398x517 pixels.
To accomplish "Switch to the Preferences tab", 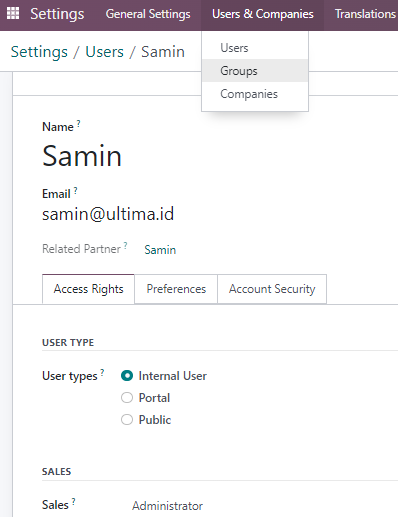I will (176, 289).
